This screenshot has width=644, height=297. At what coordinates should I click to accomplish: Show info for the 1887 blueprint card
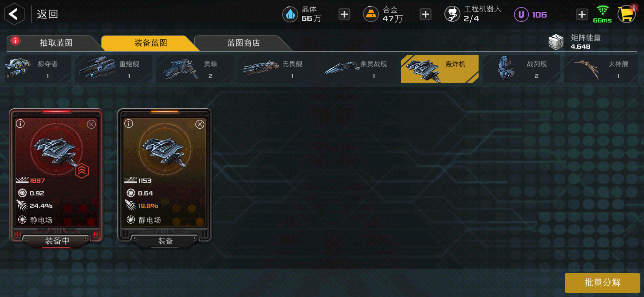point(20,124)
